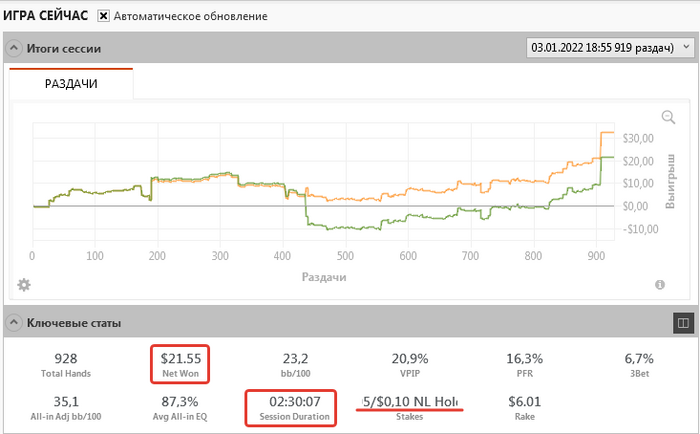The height and width of the screenshot is (434, 700).
Task: Click the Total Hands stat tile
Action: [70, 364]
